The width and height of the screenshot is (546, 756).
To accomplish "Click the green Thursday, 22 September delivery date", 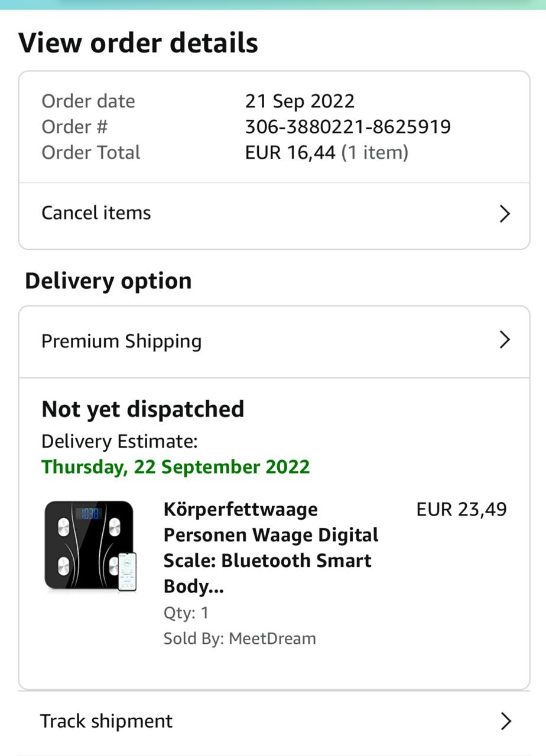I will coord(175,467).
